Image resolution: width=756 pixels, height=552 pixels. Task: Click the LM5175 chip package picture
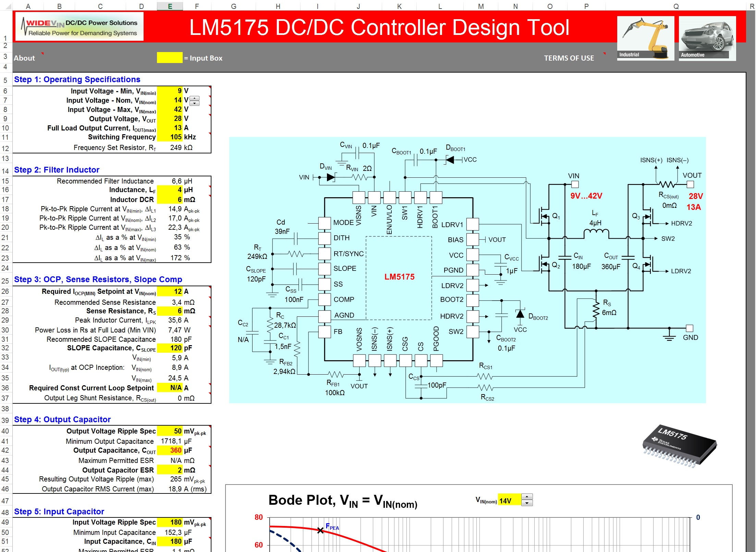[680, 446]
